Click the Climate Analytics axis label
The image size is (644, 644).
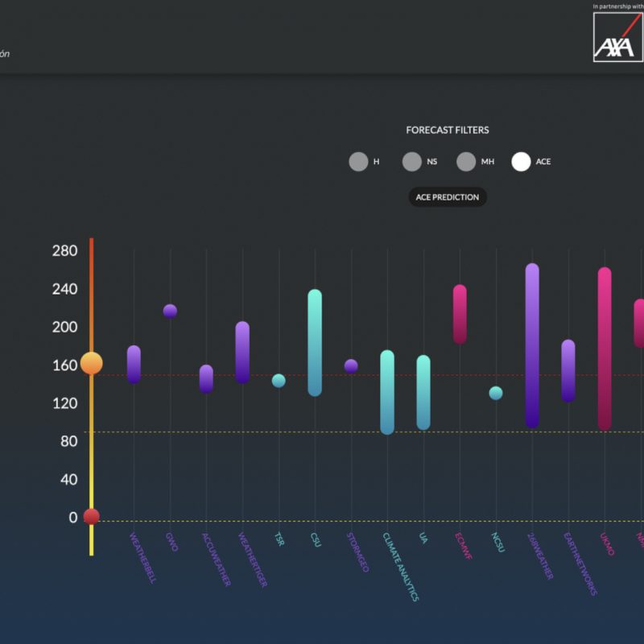(401, 567)
